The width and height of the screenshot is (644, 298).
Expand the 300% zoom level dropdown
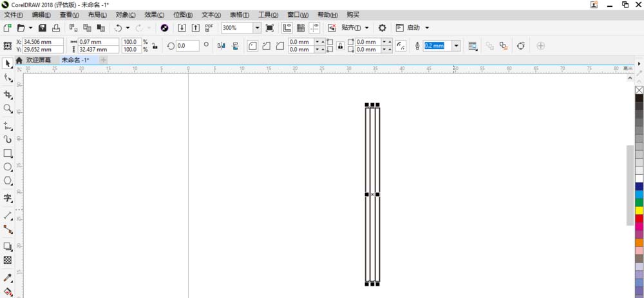point(257,28)
